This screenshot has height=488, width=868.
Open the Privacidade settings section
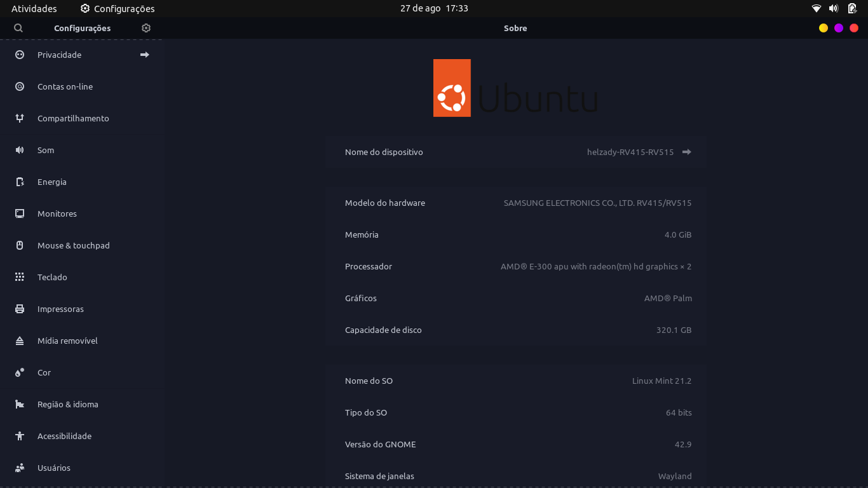(x=82, y=55)
